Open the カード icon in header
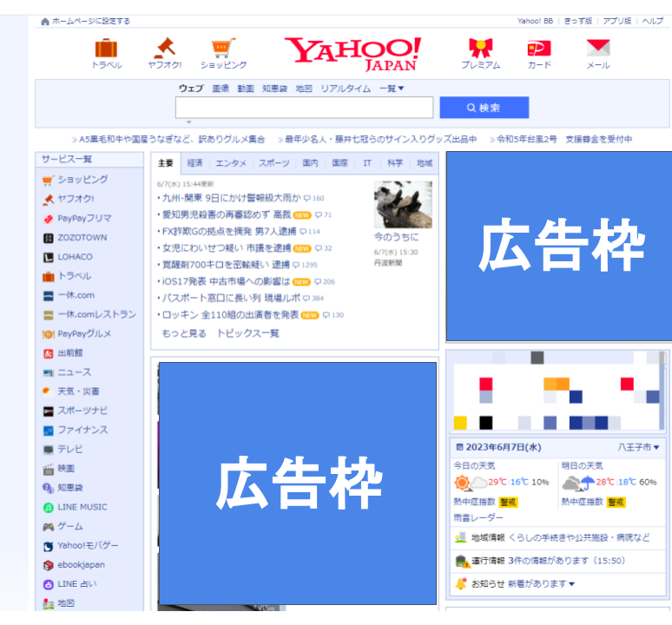This screenshot has width=672, height=625. click(x=538, y=48)
